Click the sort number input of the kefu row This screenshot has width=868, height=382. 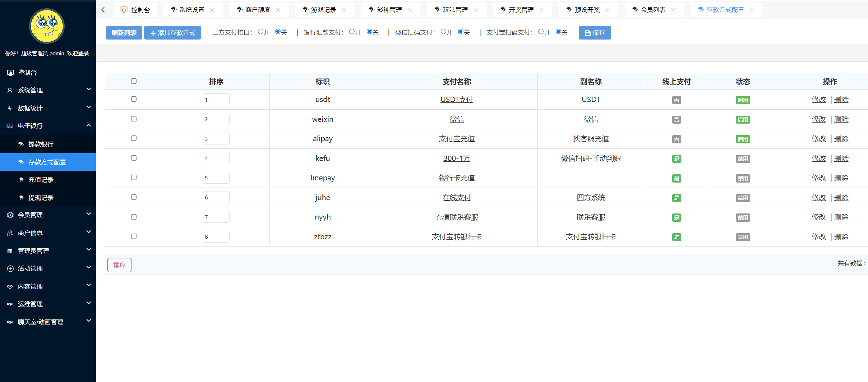216,158
